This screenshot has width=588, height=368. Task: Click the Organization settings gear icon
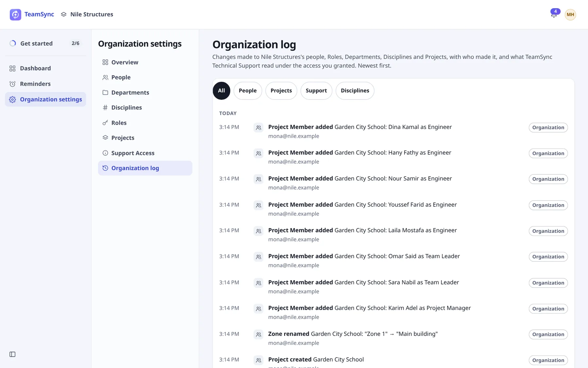point(12,99)
